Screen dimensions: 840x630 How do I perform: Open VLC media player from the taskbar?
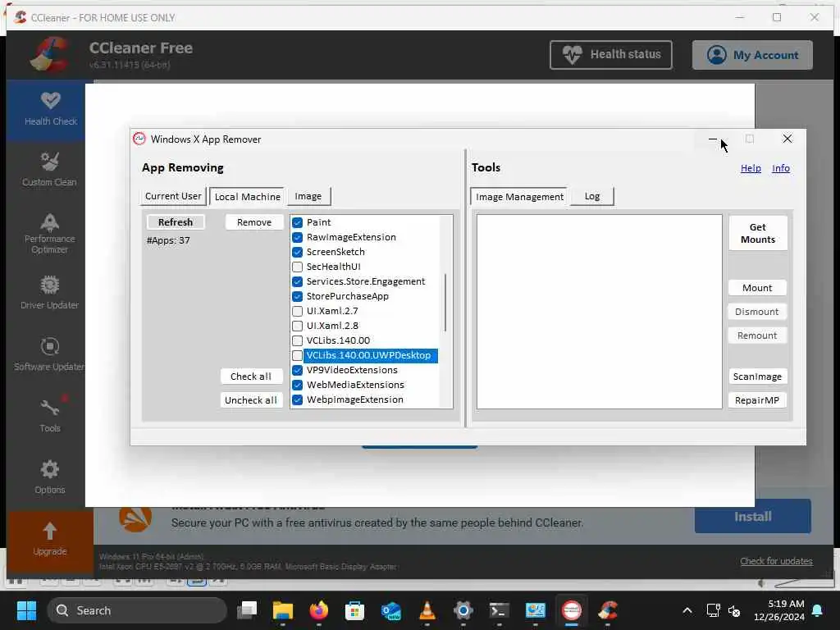427,610
